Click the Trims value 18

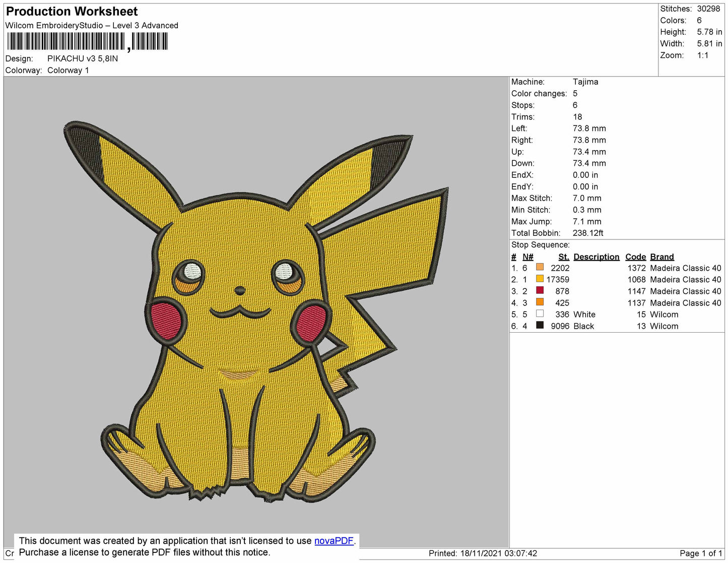pyautogui.click(x=577, y=116)
